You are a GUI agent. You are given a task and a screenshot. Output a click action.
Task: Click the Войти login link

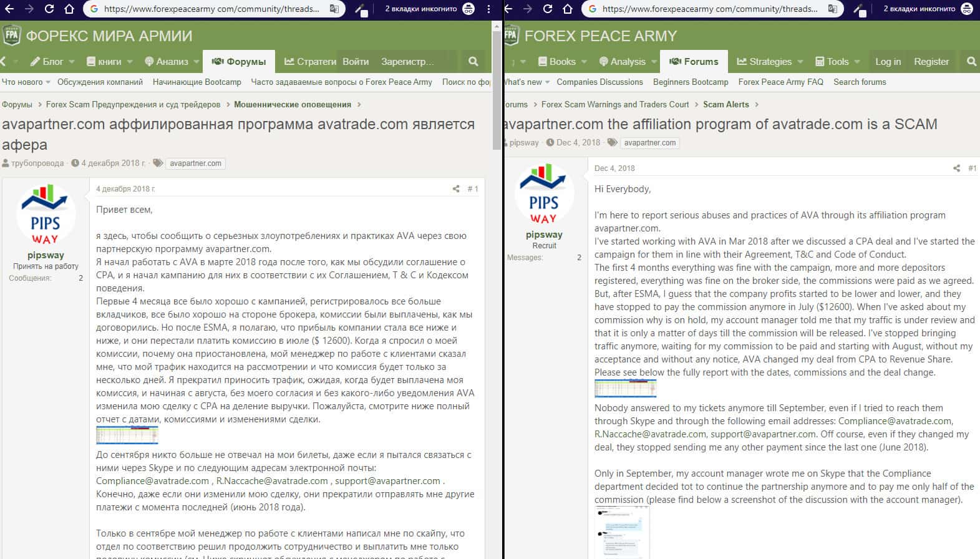pyautogui.click(x=356, y=62)
